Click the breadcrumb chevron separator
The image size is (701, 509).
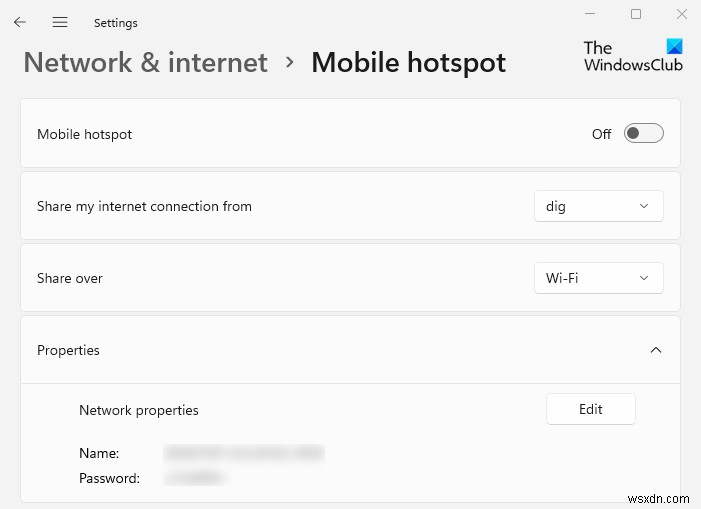tap(290, 62)
